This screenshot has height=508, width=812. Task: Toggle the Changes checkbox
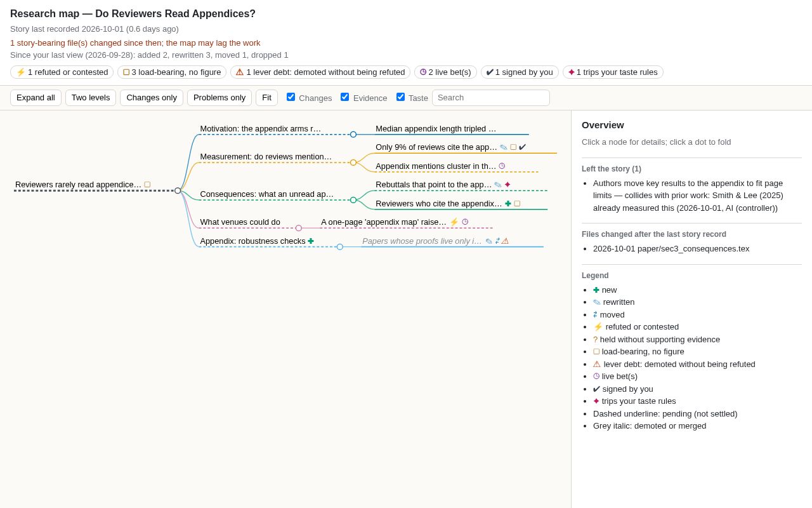tap(291, 97)
